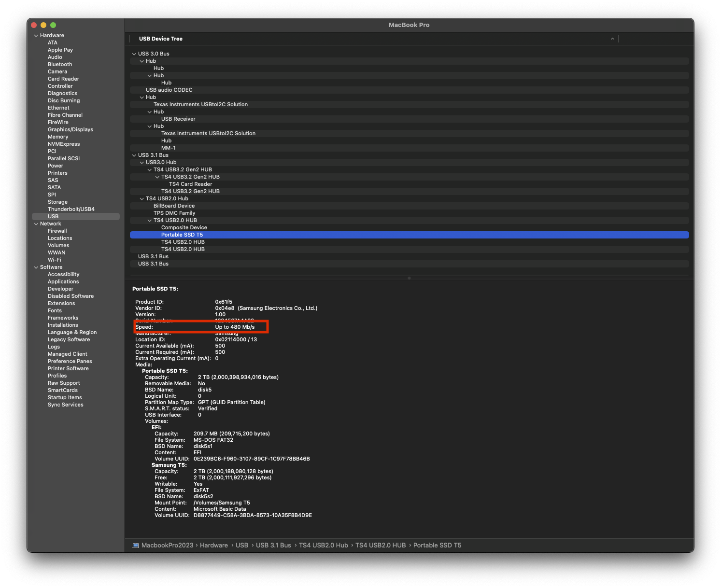Select Firewall under Network

point(57,231)
